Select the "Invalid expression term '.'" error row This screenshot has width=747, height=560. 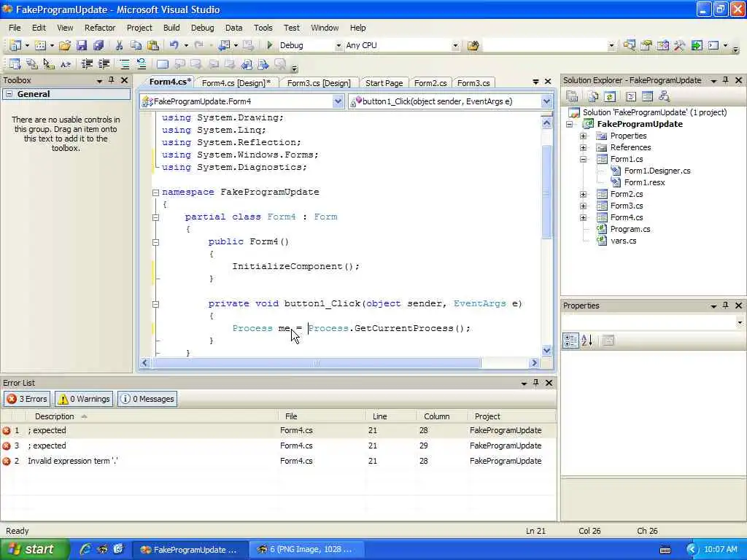coord(279,461)
